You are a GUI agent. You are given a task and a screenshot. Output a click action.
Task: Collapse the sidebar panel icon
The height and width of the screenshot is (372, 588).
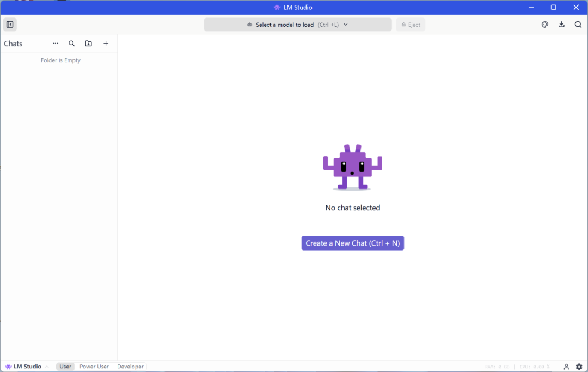[10, 25]
